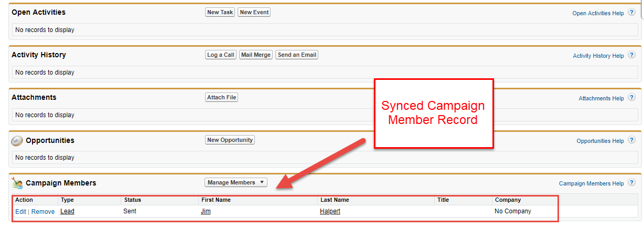Click the Type column header
The width and height of the screenshot is (644, 227).
click(67, 200)
